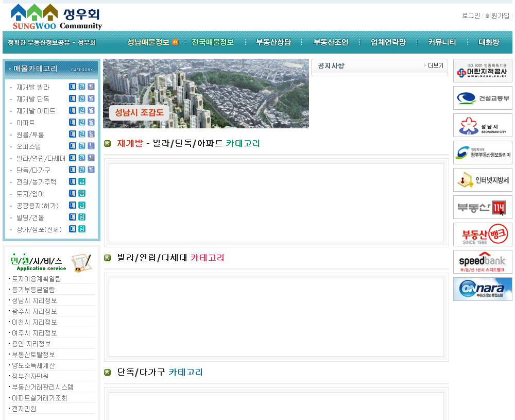
Task: Select the 원룸/투룸 category
Action: (30, 135)
